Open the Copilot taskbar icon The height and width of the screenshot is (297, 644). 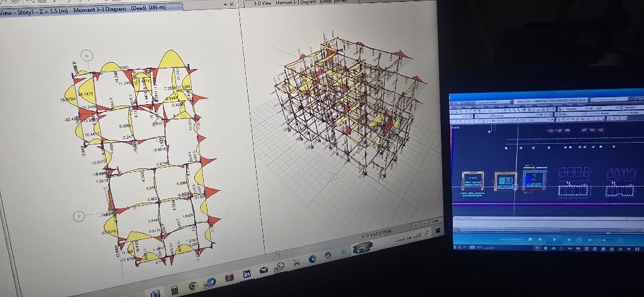[x=328, y=255]
